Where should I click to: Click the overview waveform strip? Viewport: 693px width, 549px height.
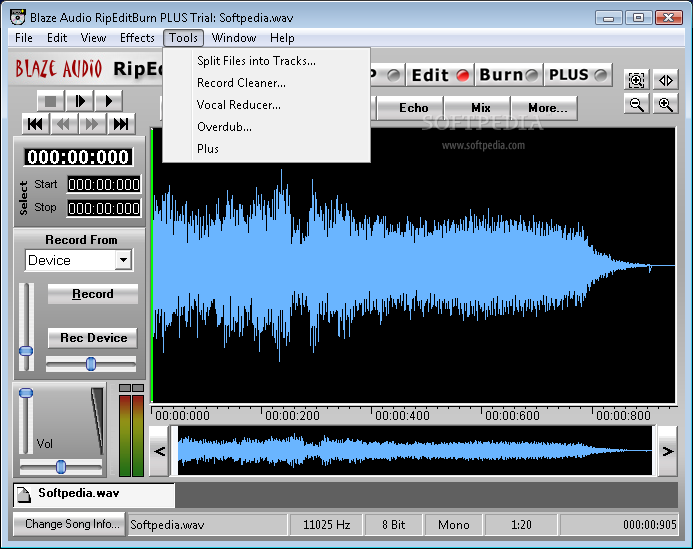(x=413, y=451)
